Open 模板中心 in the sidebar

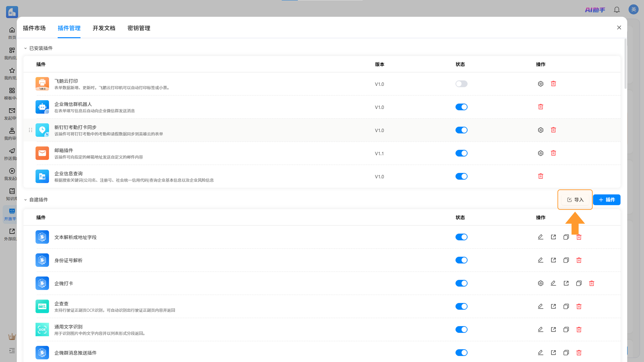click(x=11, y=94)
